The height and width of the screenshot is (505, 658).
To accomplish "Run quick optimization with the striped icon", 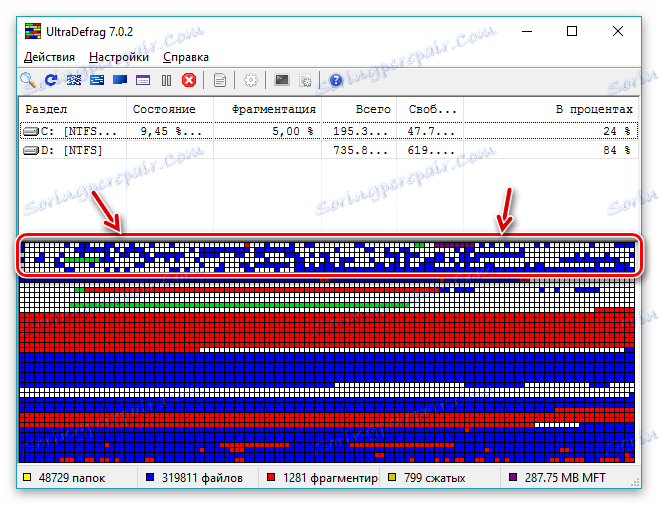I will 97,80.
